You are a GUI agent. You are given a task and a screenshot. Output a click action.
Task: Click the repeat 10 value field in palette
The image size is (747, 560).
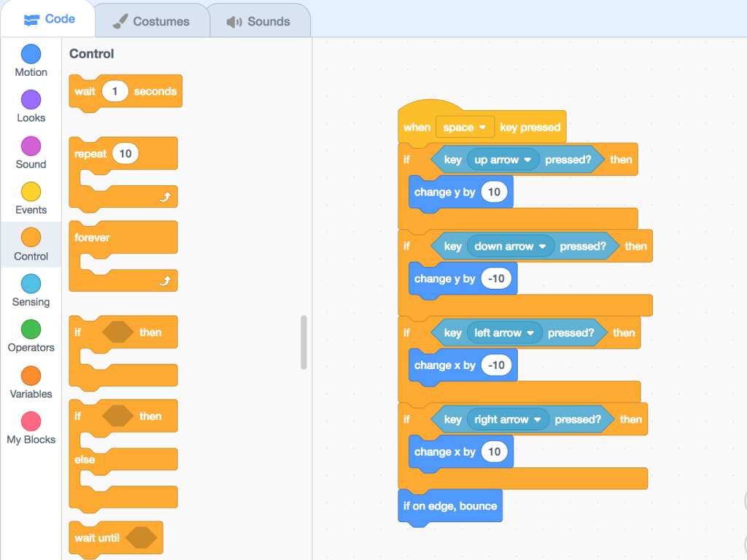point(125,153)
